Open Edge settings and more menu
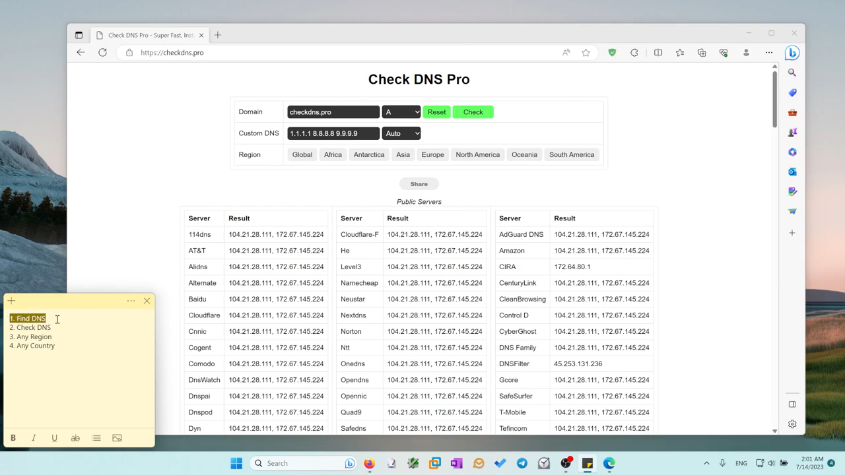 pyautogui.click(x=769, y=52)
